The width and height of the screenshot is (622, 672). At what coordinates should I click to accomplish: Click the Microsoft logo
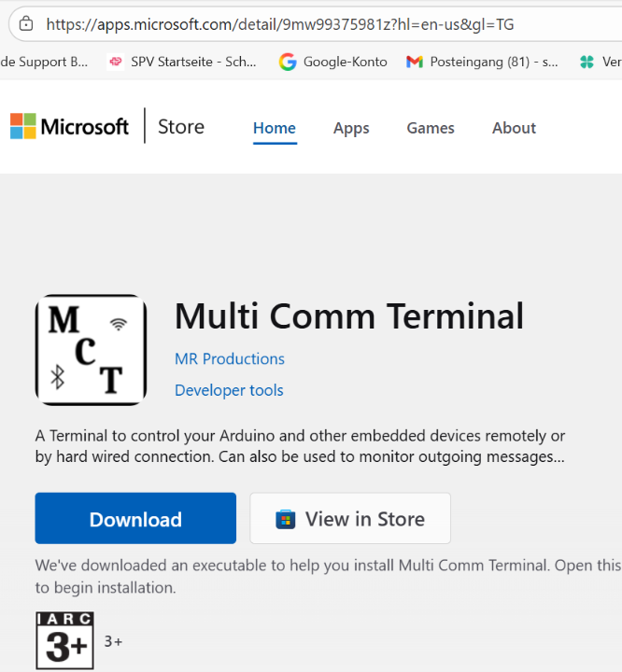click(x=70, y=127)
